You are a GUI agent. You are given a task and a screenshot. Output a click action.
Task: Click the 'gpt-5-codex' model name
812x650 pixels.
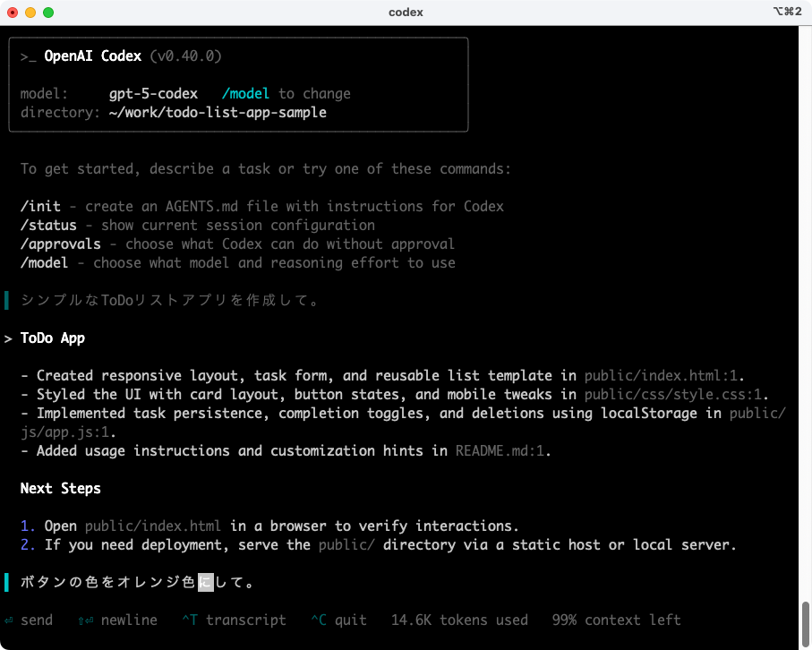pyautogui.click(x=153, y=94)
